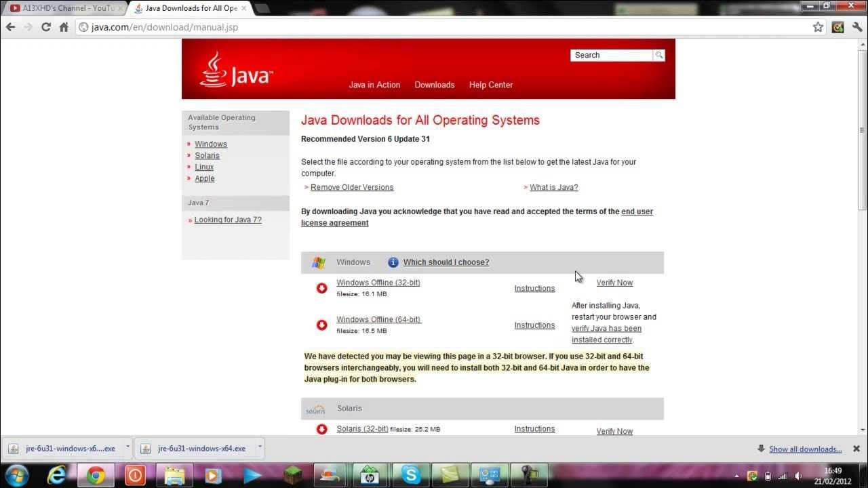Image resolution: width=868 pixels, height=488 pixels.
Task: Click red download icon for Windows Offline 32-bit
Action: [322, 288]
